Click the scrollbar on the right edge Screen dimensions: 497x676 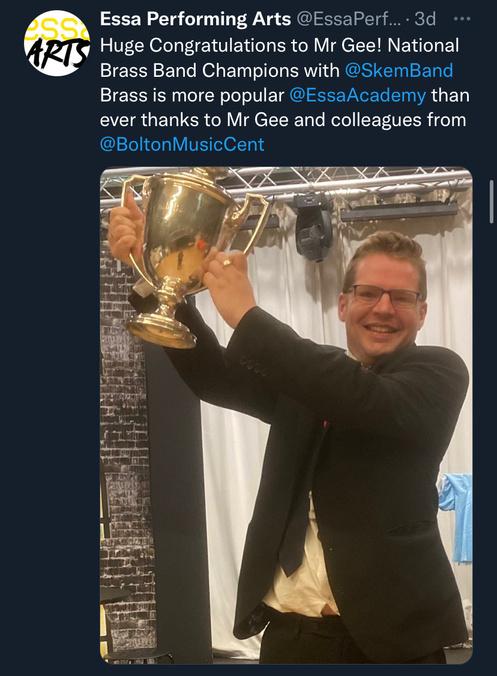click(491, 201)
